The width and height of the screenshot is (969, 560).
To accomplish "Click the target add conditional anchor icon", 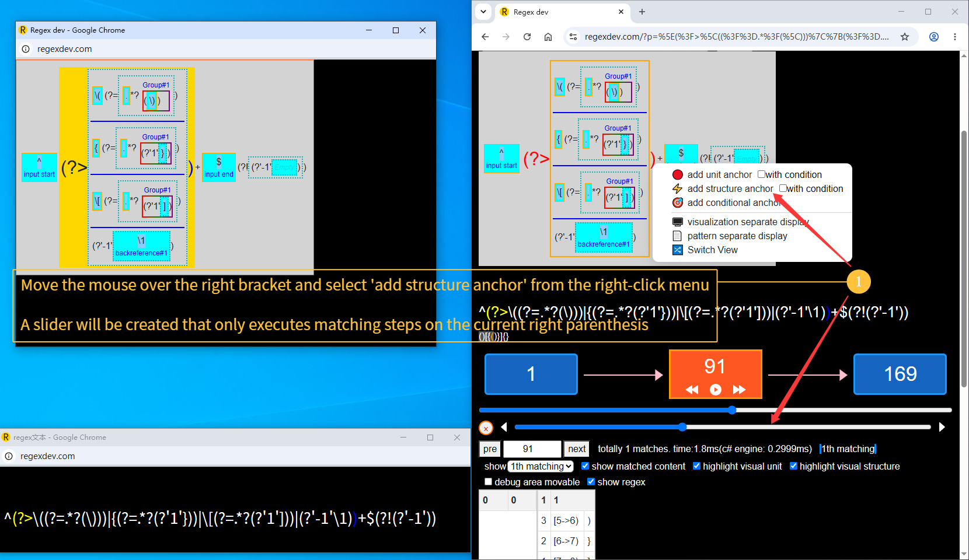I will pos(678,202).
